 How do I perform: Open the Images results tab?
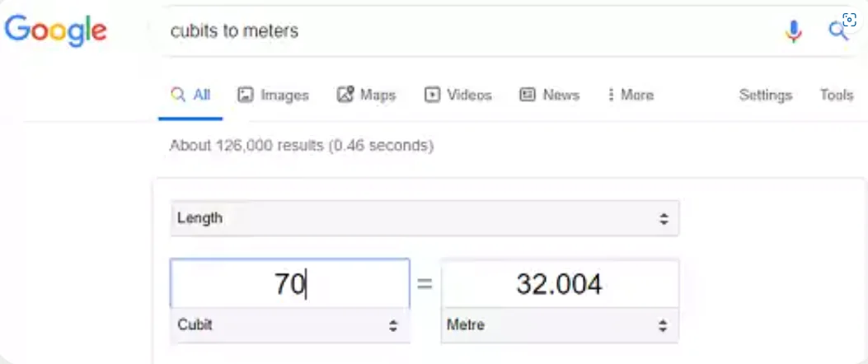[x=273, y=95]
